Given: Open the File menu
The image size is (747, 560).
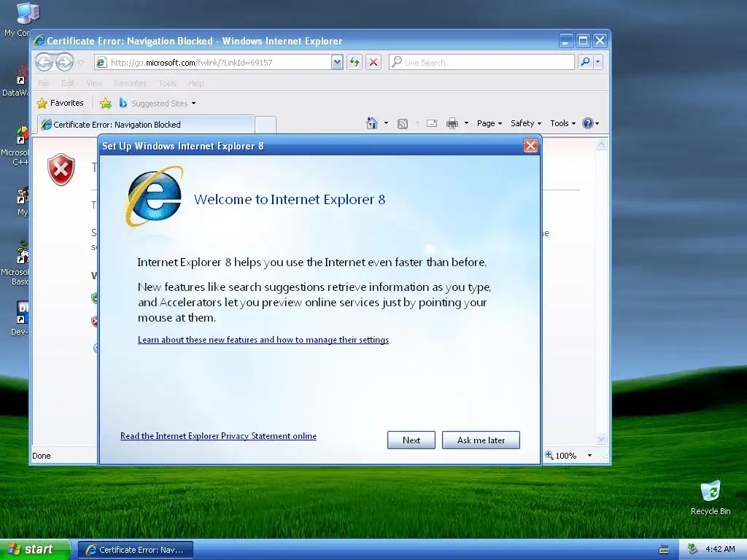Looking at the screenshot, I should tap(44, 83).
